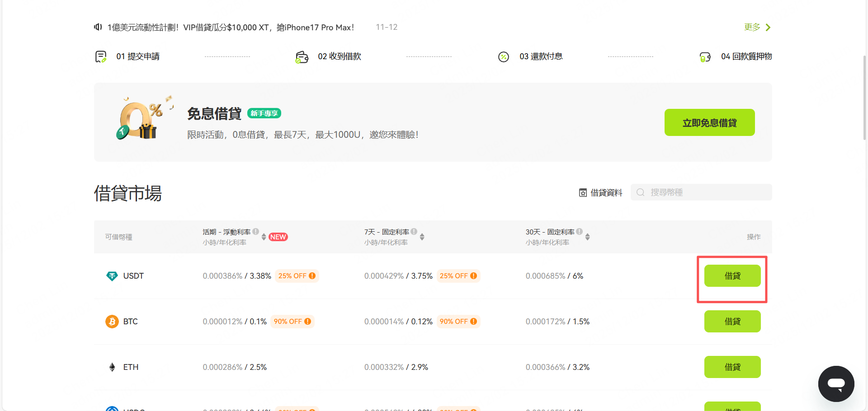868x411 pixels.
Task: Click the announcement speaker icon
Action: (x=98, y=27)
